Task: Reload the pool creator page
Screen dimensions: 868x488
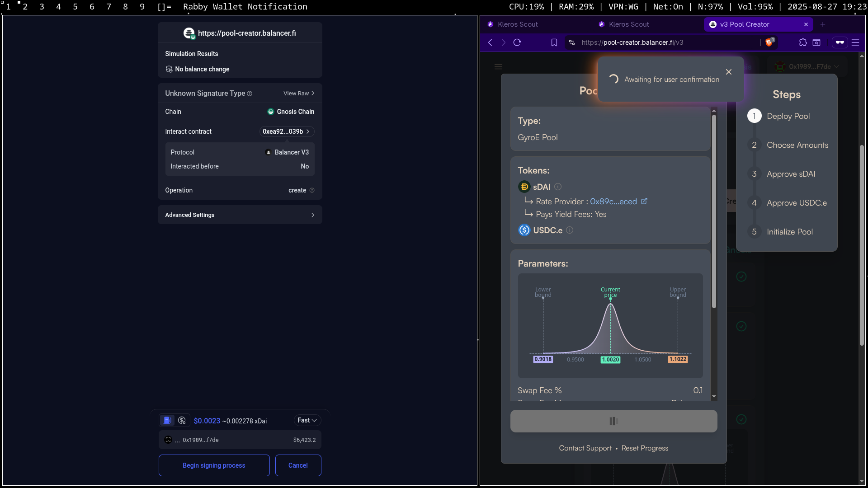Action: pos(517,42)
